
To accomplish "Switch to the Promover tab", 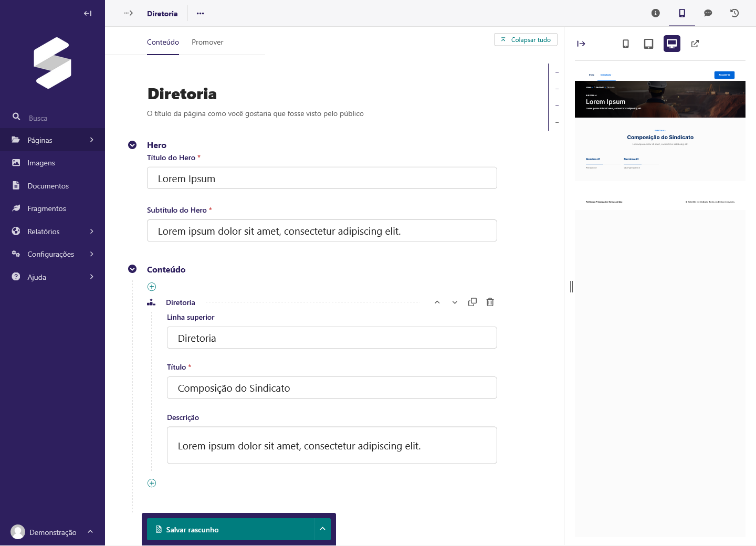I will pos(207,42).
